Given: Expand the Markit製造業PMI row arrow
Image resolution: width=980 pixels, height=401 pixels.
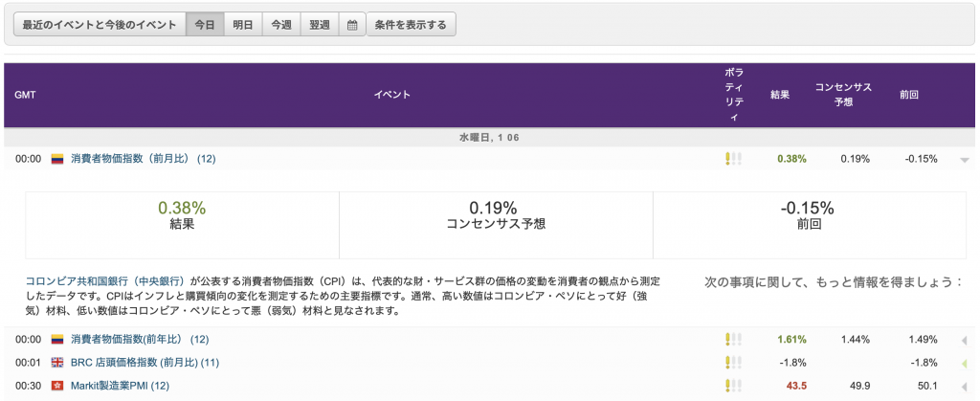Looking at the screenshot, I should coord(966,386).
